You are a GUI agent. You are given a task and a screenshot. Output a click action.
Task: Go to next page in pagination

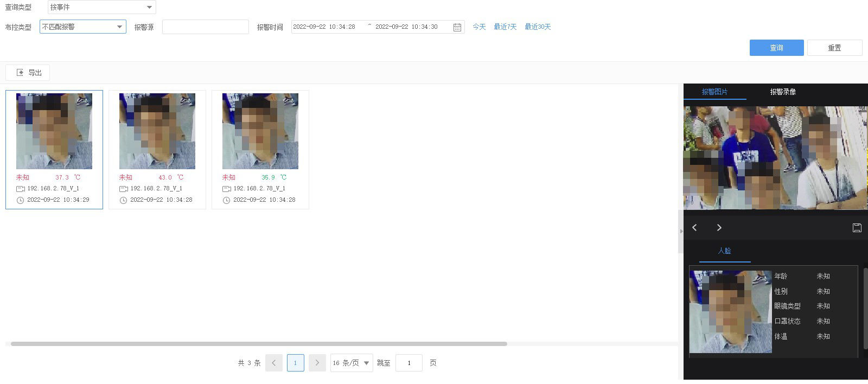317,363
